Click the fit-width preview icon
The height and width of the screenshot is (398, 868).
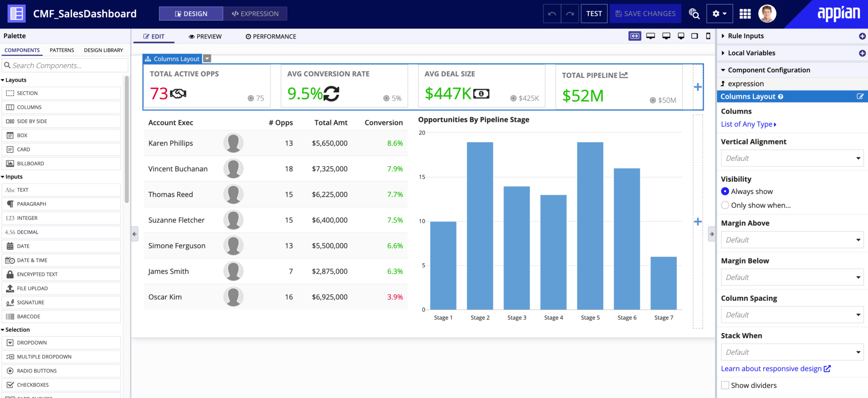(634, 36)
